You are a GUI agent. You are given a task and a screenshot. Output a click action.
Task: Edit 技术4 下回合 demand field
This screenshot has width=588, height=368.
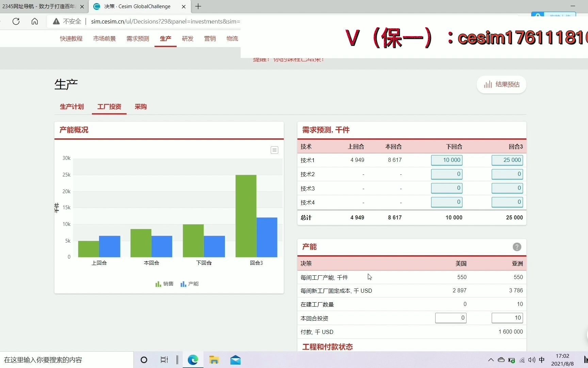click(x=446, y=202)
